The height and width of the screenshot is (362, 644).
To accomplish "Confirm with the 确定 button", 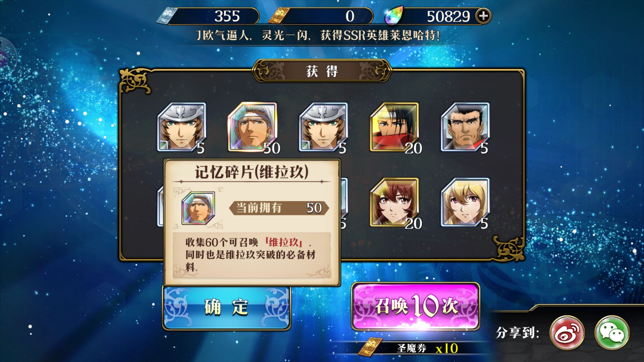I will click(227, 307).
